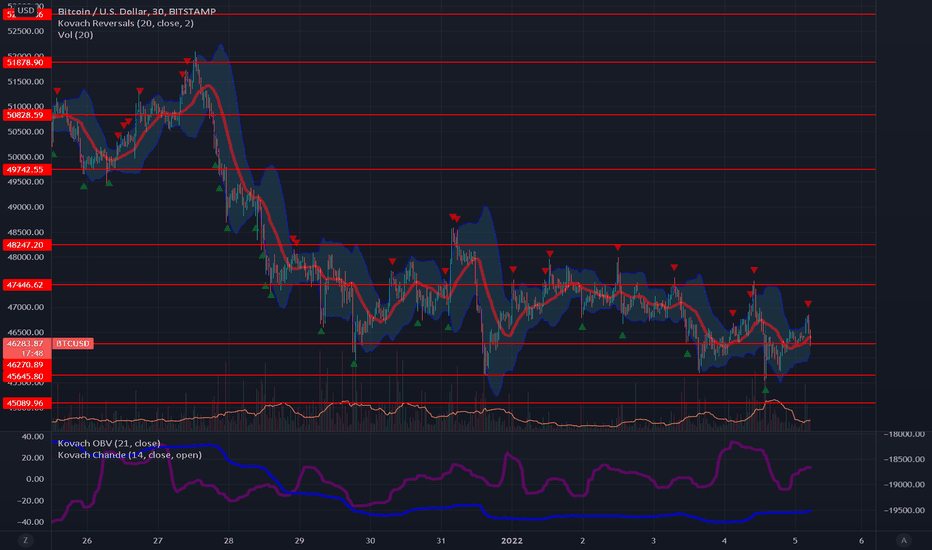Click date 31 on the time axis
The height and width of the screenshot is (550, 932).
point(440,540)
